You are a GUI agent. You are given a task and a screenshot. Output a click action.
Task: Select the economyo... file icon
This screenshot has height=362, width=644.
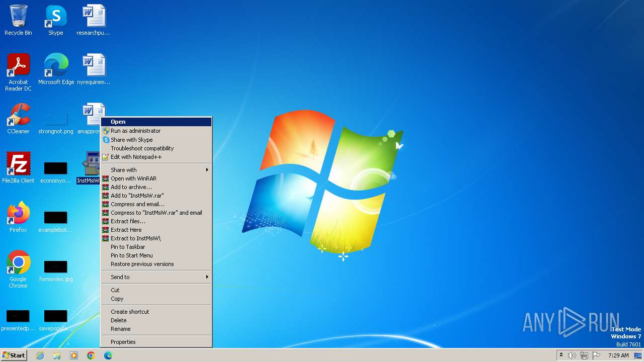[56, 172]
